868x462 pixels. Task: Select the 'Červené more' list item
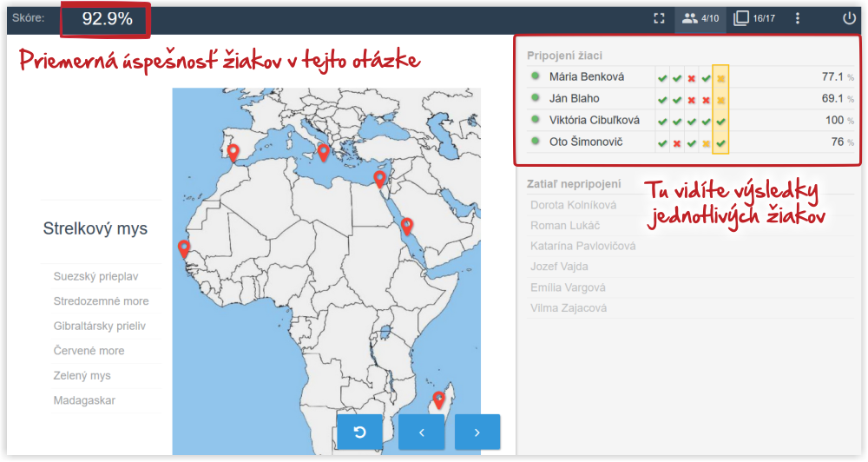89,351
